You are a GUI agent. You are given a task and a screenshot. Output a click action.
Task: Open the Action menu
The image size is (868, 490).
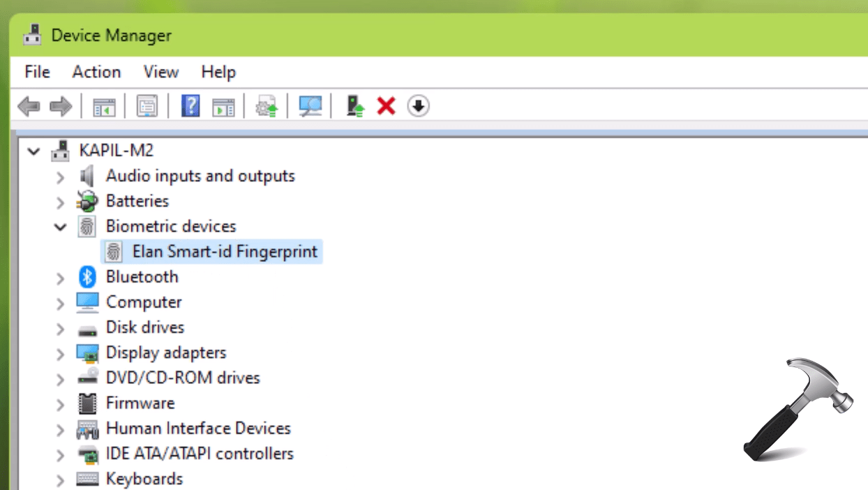coord(96,72)
